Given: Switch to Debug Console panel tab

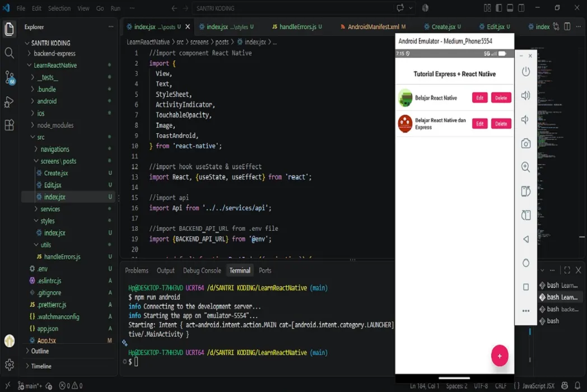Looking at the screenshot, I should click(202, 270).
